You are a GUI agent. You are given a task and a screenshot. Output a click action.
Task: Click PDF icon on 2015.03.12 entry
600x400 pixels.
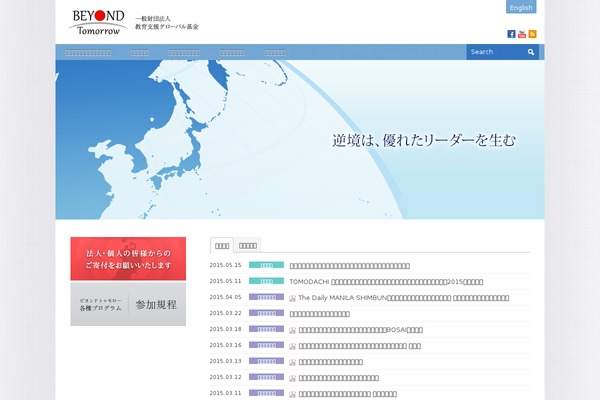[x=293, y=377]
